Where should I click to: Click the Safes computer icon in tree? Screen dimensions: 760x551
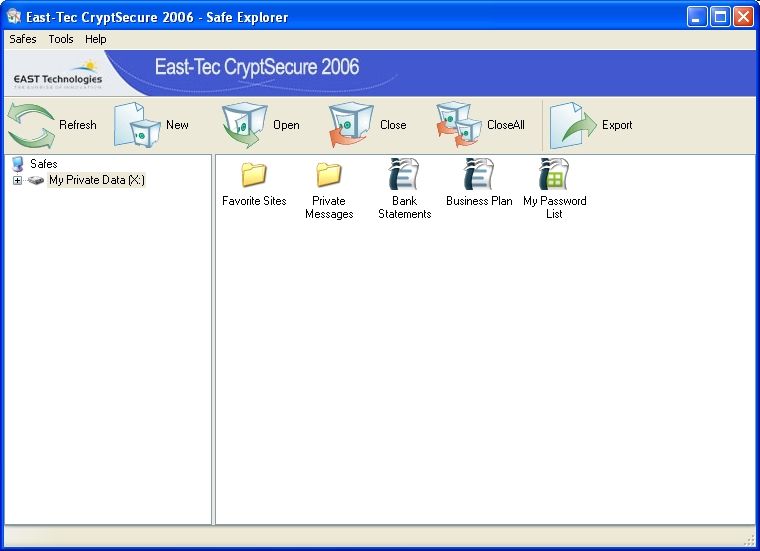click(18, 164)
